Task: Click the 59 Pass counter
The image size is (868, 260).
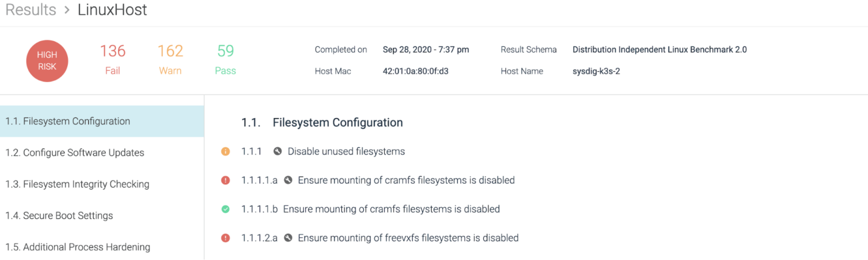Action: click(x=225, y=59)
